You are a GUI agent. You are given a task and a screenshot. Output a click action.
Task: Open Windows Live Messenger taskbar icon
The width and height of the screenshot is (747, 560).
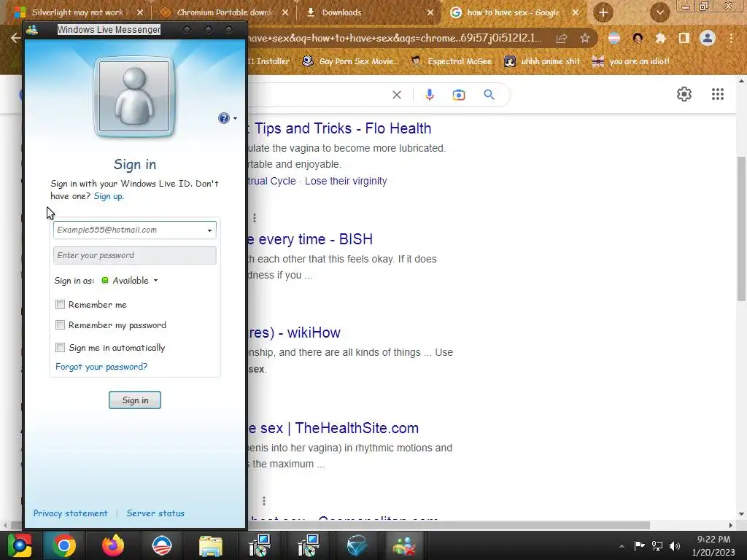click(404, 545)
